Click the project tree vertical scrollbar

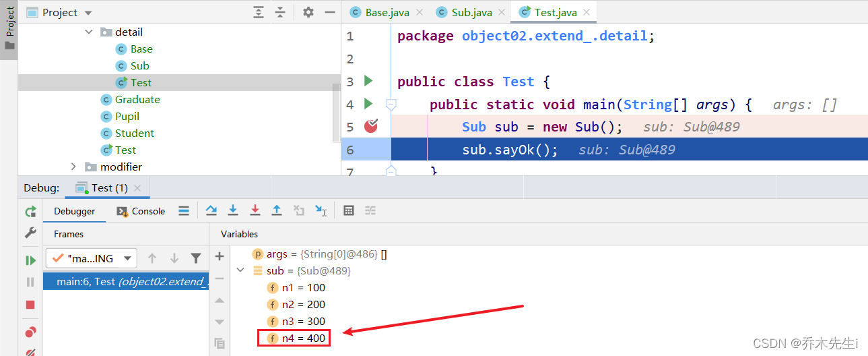point(337,114)
